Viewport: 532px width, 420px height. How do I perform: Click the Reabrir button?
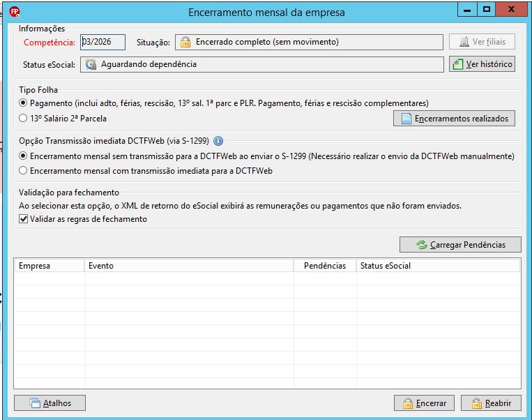click(491, 403)
